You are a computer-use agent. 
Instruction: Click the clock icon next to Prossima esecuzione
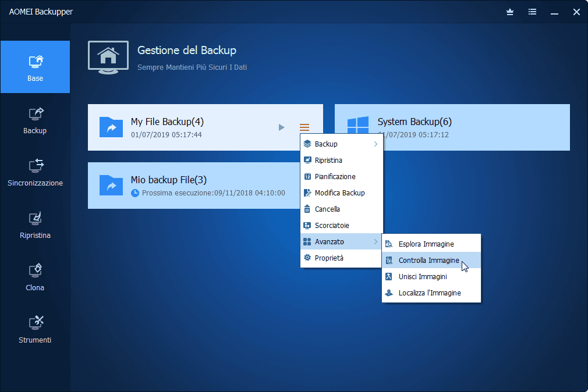click(x=135, y=193)
